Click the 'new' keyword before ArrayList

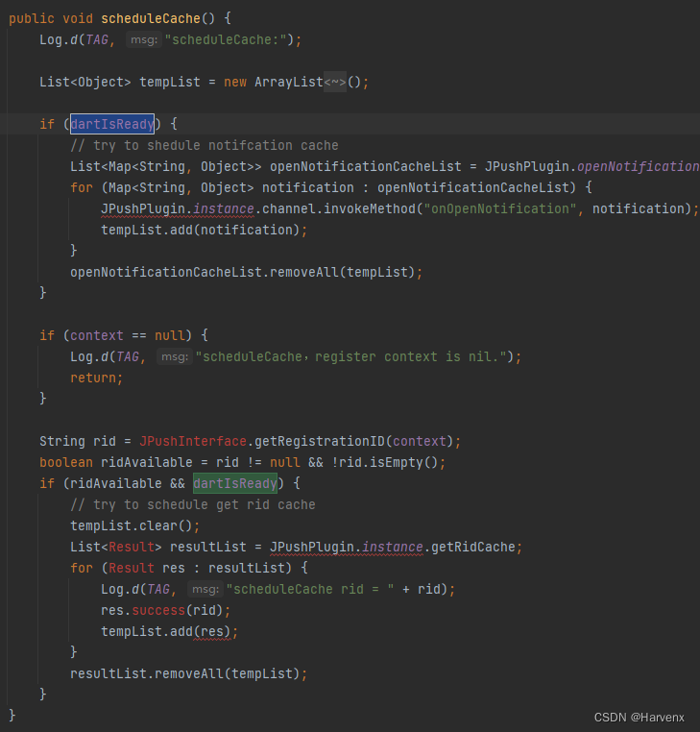[235, 83]
